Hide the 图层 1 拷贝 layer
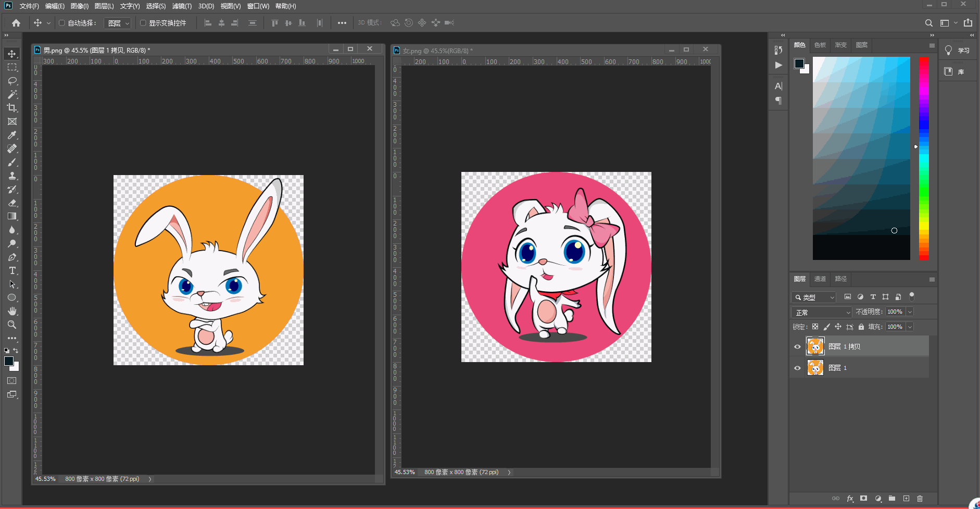 pos(797,346)
